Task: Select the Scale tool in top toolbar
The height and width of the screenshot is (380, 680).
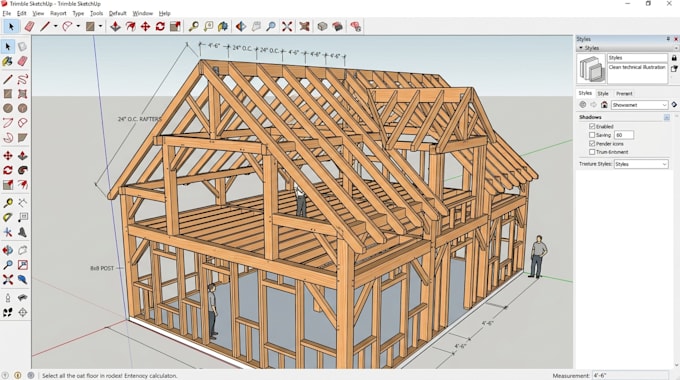Action: tap(175, 26)
